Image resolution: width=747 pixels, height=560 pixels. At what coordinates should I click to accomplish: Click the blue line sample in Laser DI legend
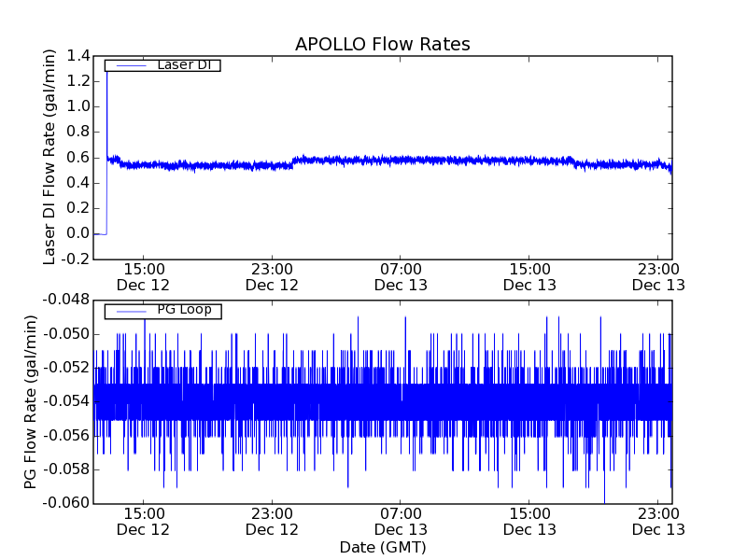click(132, 65)
